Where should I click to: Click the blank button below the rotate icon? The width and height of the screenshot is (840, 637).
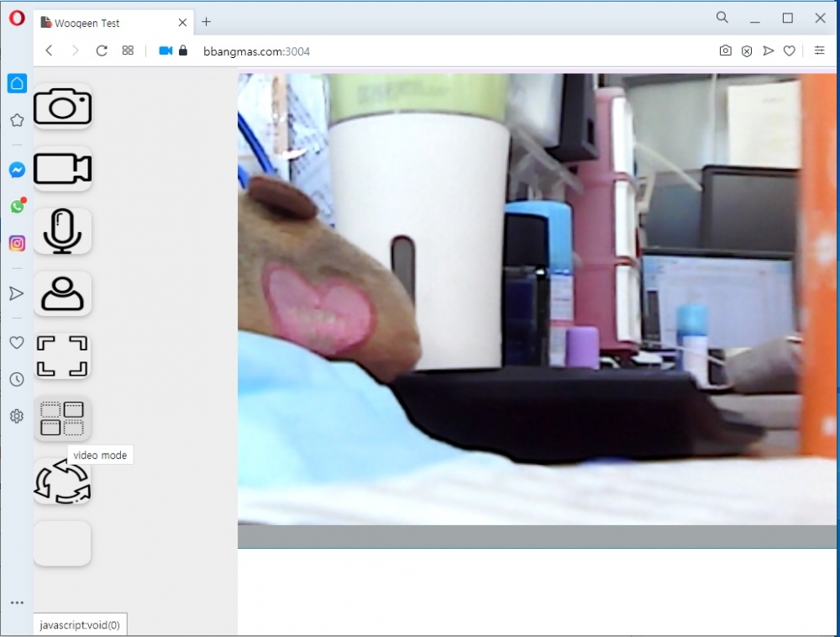[63, 543]
